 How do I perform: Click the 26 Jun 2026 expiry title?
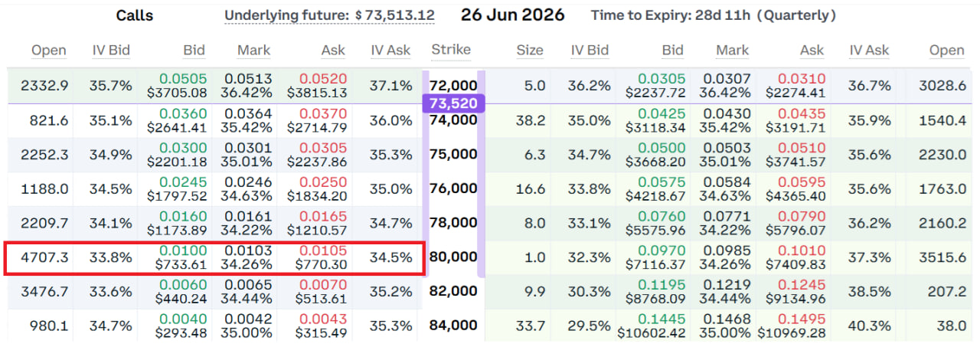pos(512,15)
